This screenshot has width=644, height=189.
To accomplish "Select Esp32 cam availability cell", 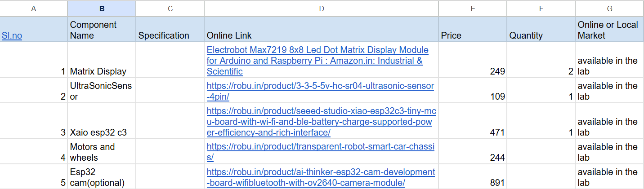I will tap(609, 177).
